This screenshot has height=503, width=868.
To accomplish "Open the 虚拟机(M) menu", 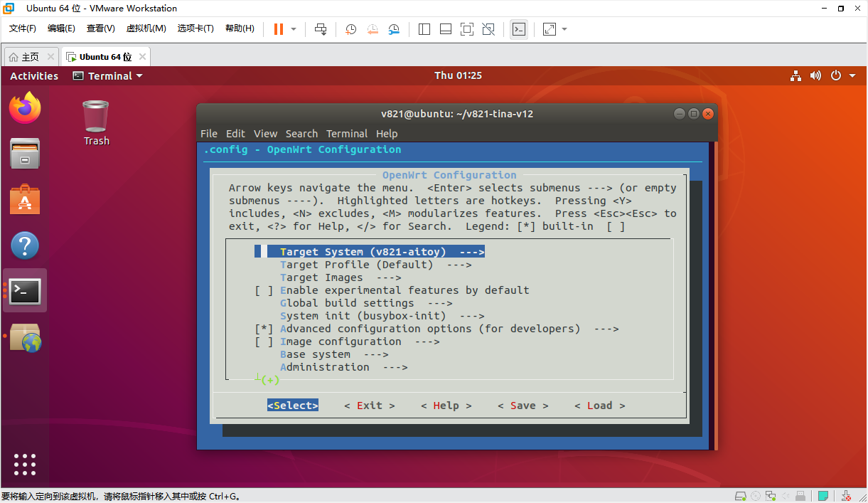I will [146, 28].
